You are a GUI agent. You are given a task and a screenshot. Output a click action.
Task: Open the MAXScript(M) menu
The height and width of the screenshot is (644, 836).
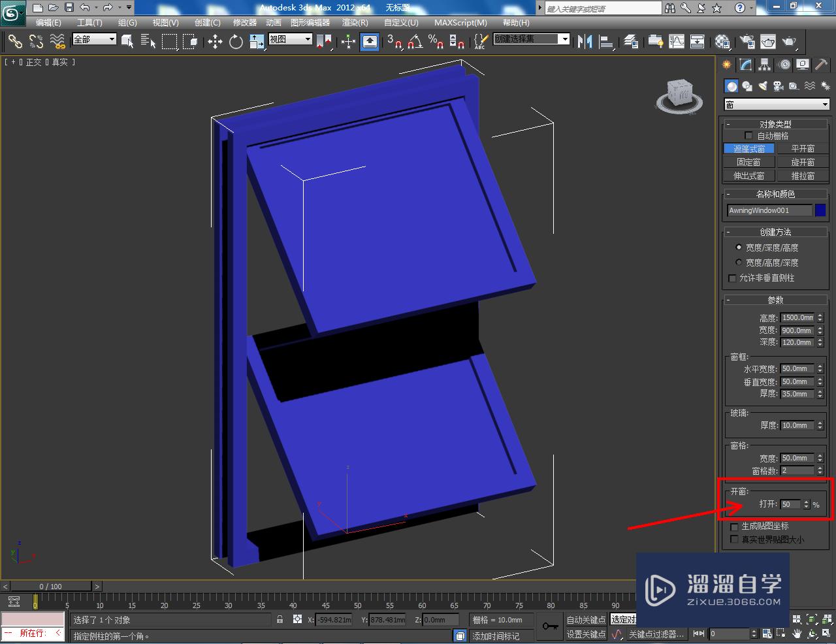coord(461,23)
